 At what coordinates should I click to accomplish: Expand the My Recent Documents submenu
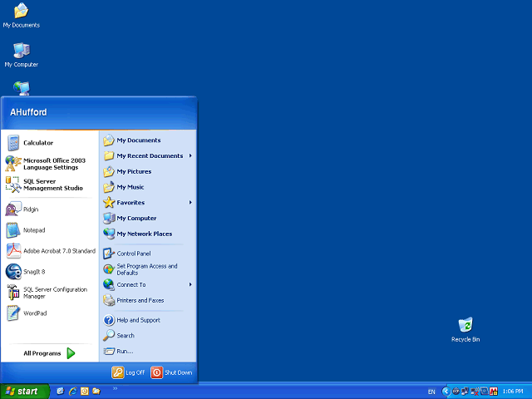[148, 155]
